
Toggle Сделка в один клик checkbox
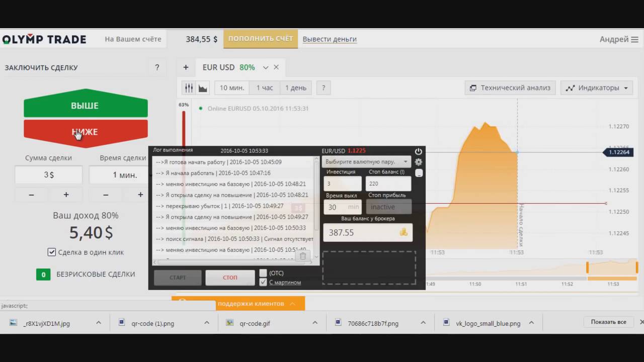point(51,252)
